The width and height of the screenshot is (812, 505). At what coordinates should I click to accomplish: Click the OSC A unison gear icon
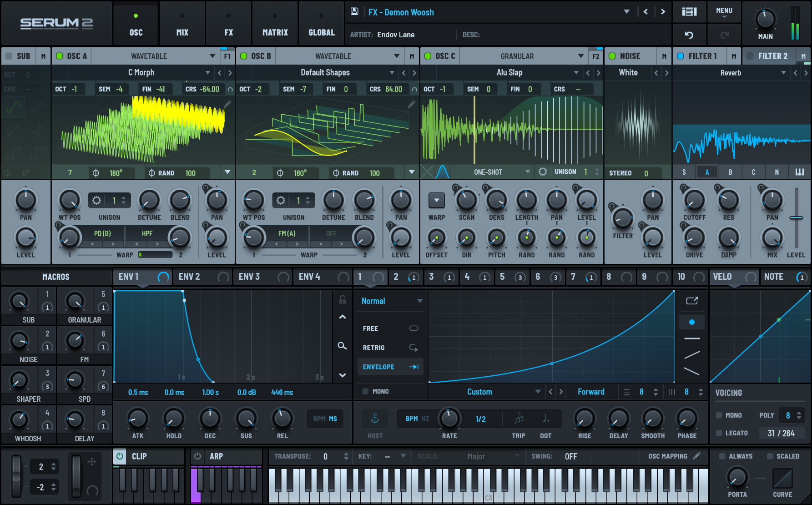(x=96, y=200)
